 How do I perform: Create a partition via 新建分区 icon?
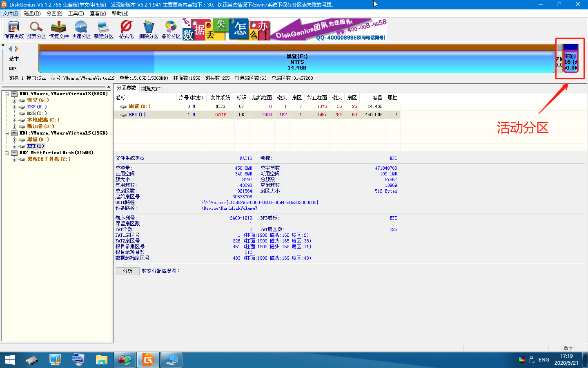point(104,30)
